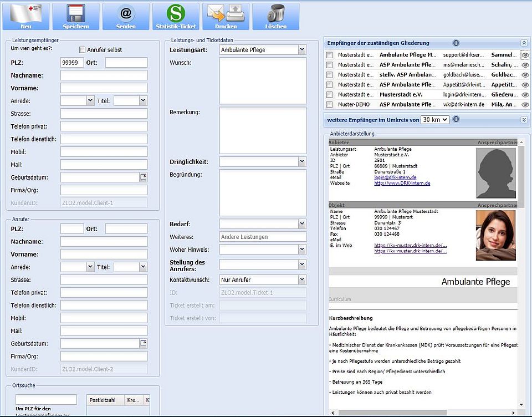Viewport: 532px width, 417px height.
Task: Open the Dringlichkeit dropdown
Action: click(x=301, y=162)
